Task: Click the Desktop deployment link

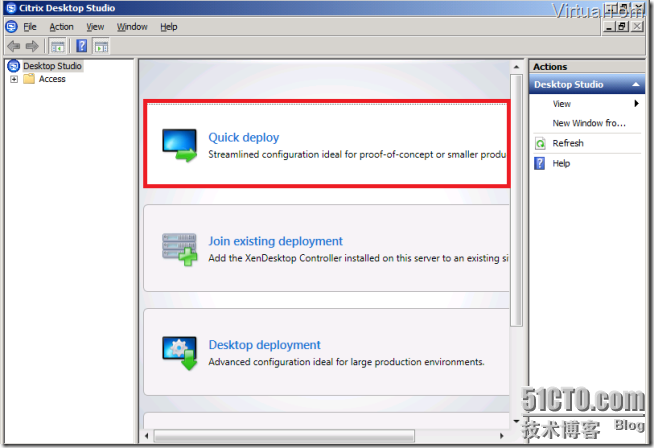Action: click(264, 345)
